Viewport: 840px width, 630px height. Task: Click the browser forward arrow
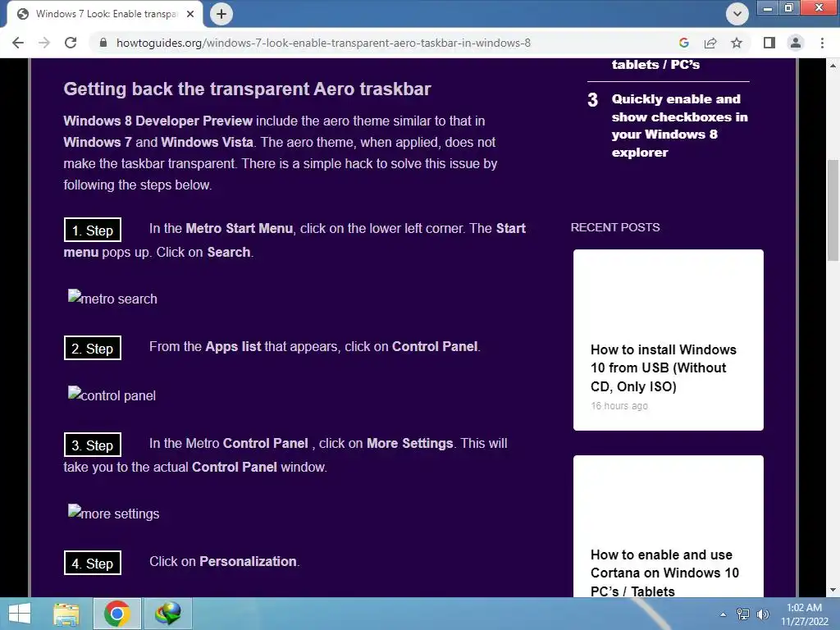[44, 43]
